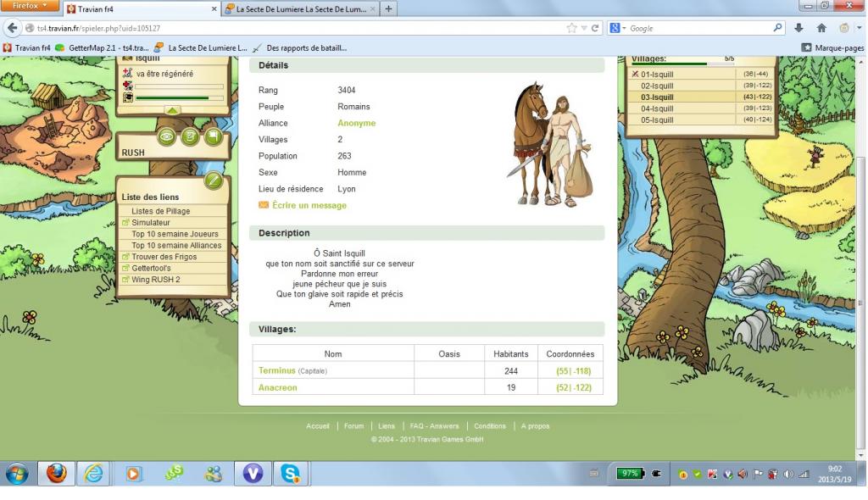Go to the browser home page

coord(821,28)
